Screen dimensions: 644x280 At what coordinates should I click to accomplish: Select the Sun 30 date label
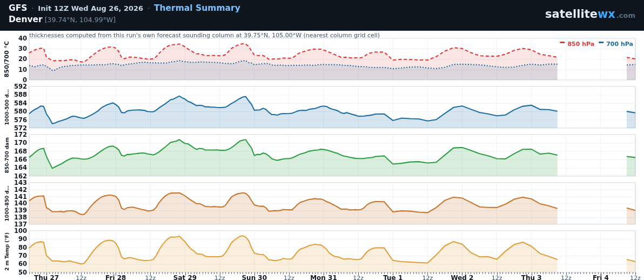click(x=254, y=277)
